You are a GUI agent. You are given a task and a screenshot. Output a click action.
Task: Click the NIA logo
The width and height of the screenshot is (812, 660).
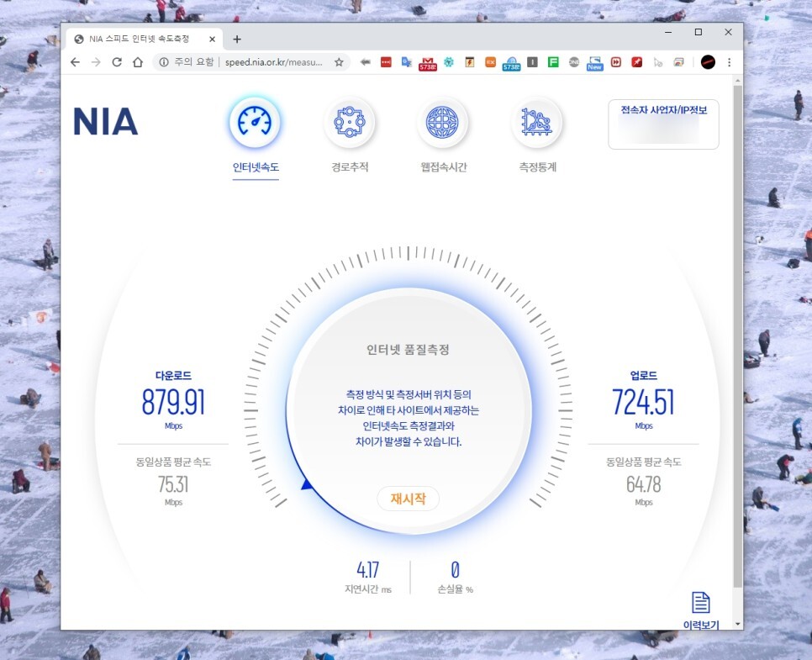click(106, 122)
